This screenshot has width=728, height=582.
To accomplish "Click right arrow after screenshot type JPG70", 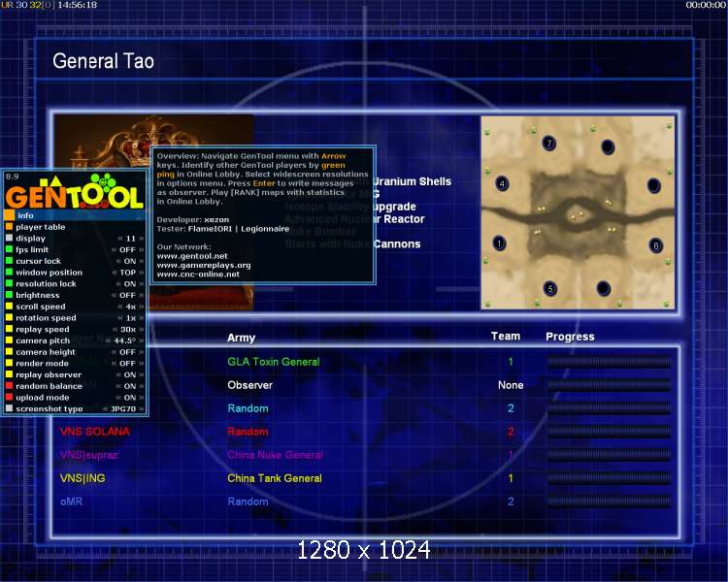I will [x=141, y=409].
